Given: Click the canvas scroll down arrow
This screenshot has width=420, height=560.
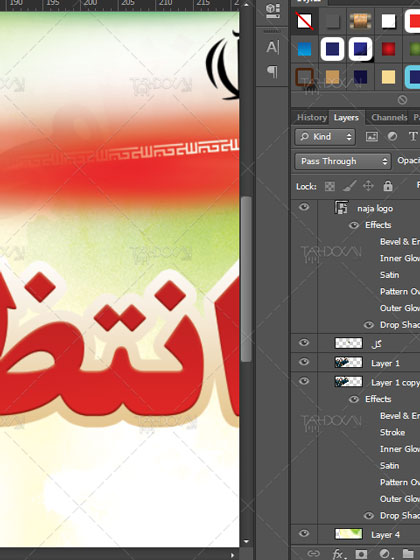Looking at the screenshot, I should 246,541.
